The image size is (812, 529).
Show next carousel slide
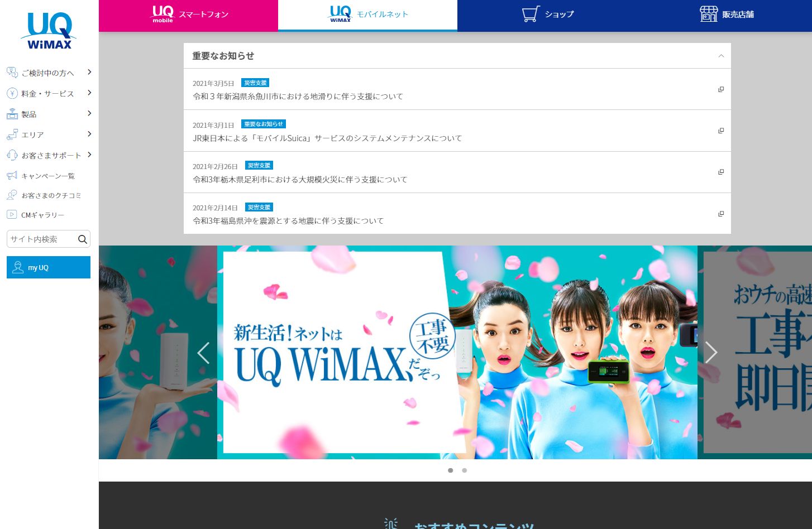[711, 353]
